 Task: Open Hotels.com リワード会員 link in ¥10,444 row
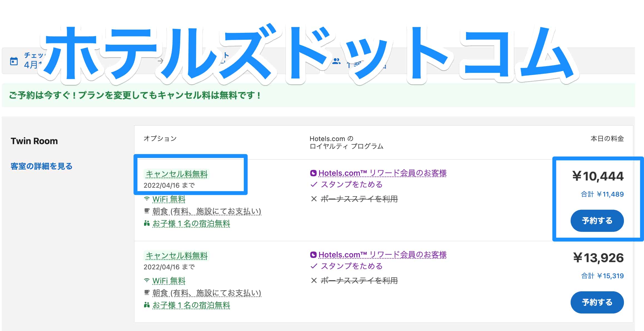coord(382,173)
